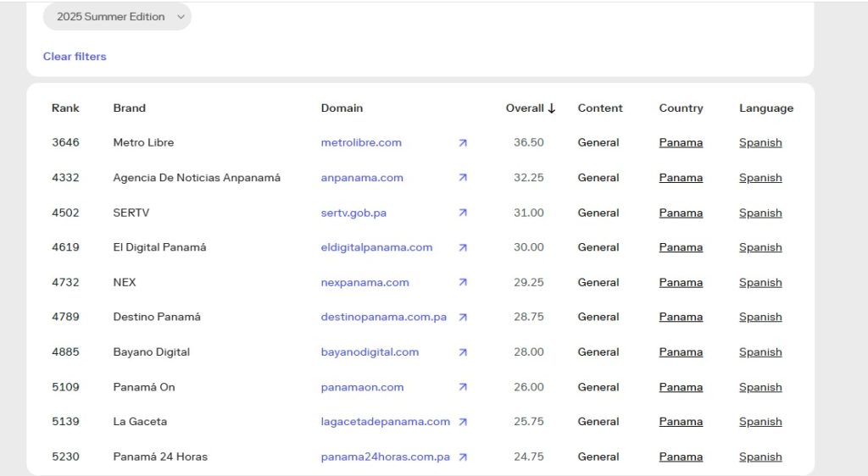This screenshot has width=868, height=476.
Task: Go to the bayanodigital.com link
Action: tap(370, 352)
